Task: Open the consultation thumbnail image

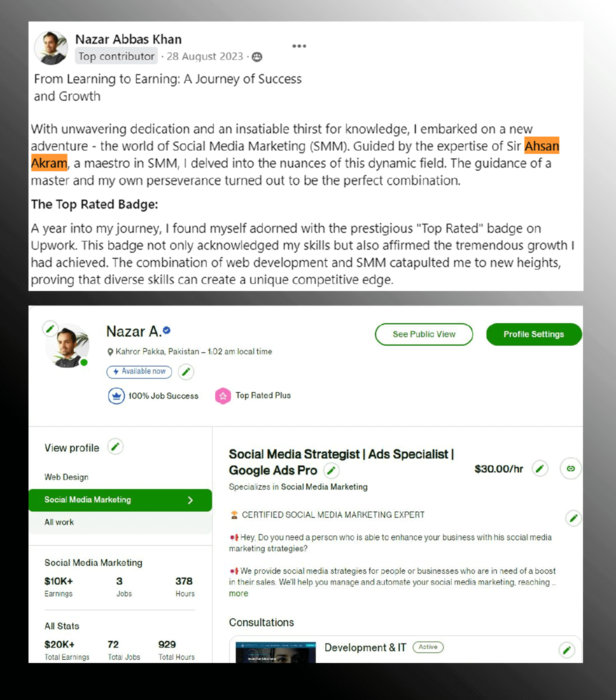Action: (275, 652)
